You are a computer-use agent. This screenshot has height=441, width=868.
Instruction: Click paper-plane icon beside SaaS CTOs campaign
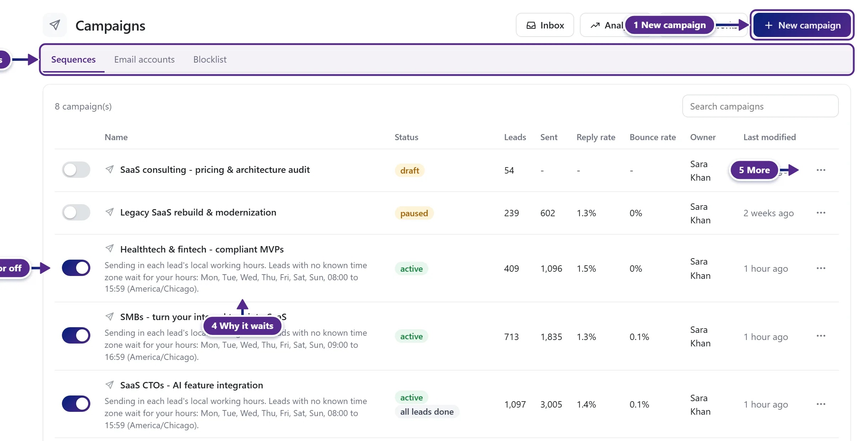click(x=110, y=384)
